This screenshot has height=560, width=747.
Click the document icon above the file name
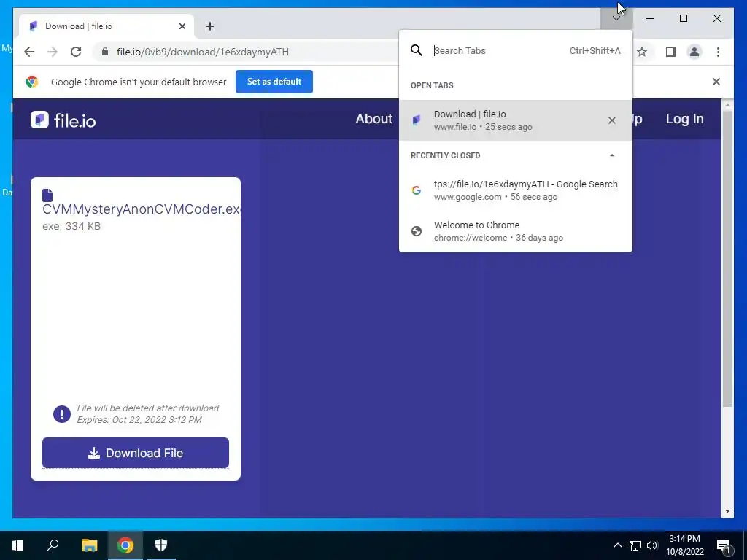click(x=47, y=195)
